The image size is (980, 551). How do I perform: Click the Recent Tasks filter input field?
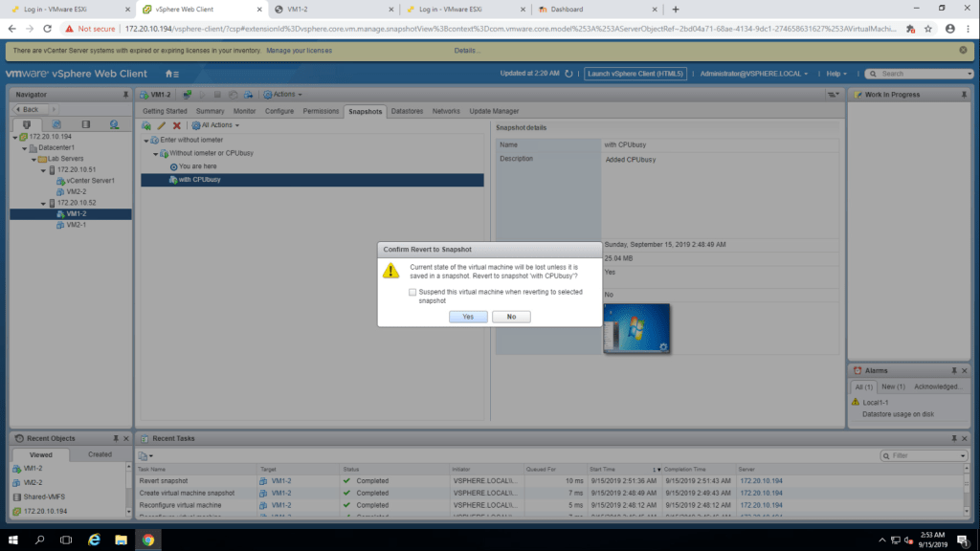coord(922,456)
